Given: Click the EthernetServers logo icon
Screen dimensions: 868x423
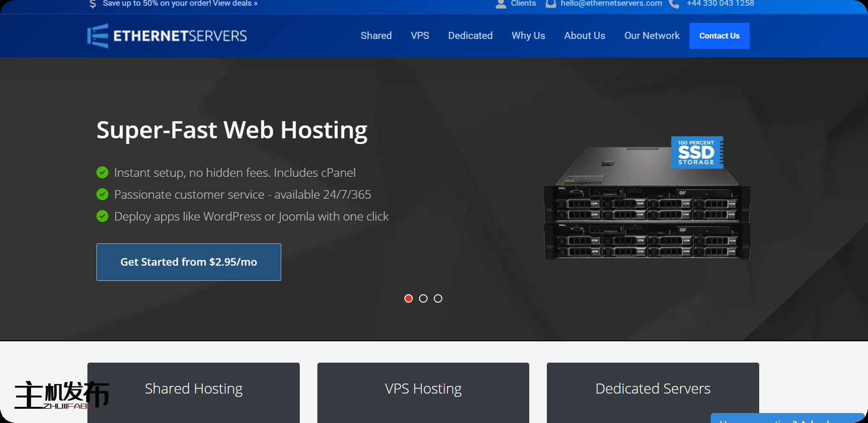Looking at the screenshot, I should [98, 36].
